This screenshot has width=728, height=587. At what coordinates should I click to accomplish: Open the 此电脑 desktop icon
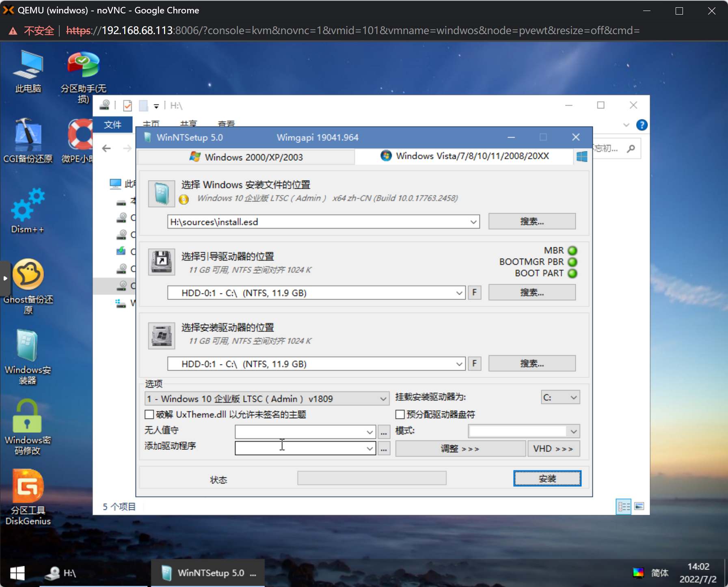click(x=28, y=71)
